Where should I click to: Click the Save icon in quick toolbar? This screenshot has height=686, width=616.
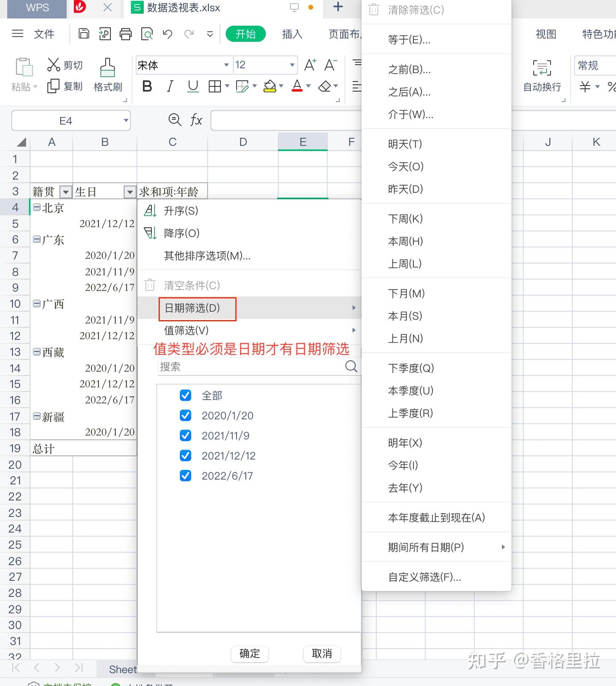coord(84,33)
